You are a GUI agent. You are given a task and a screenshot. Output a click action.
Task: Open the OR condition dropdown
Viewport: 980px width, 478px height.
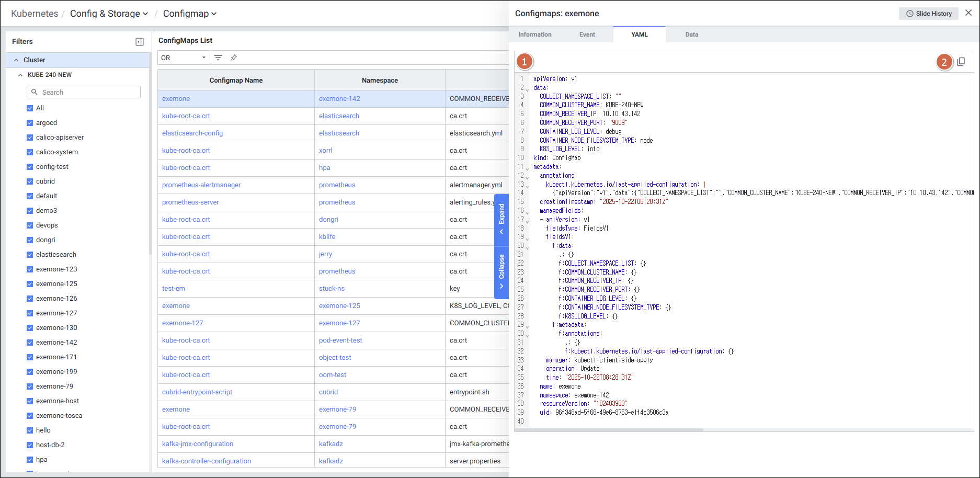point(183,58)
